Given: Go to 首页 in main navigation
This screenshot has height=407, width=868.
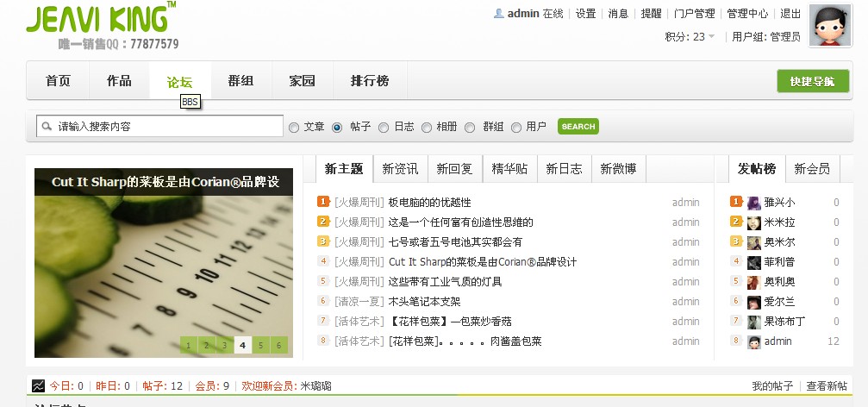Looking at the screenshot, I should (x=58, y=81).
